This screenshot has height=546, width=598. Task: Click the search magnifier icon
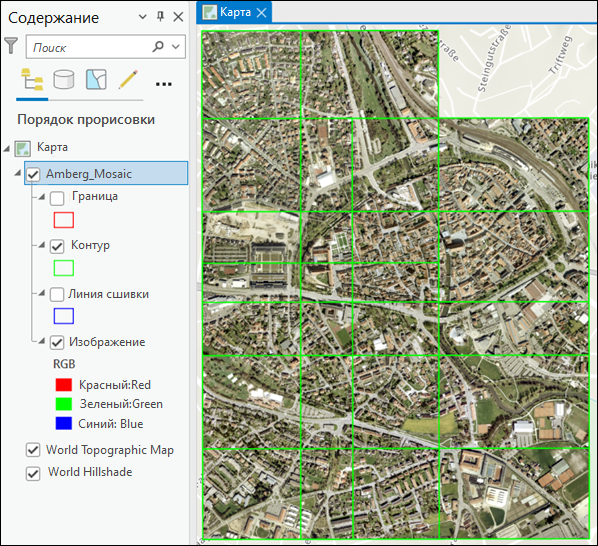[x=158, y=47]
